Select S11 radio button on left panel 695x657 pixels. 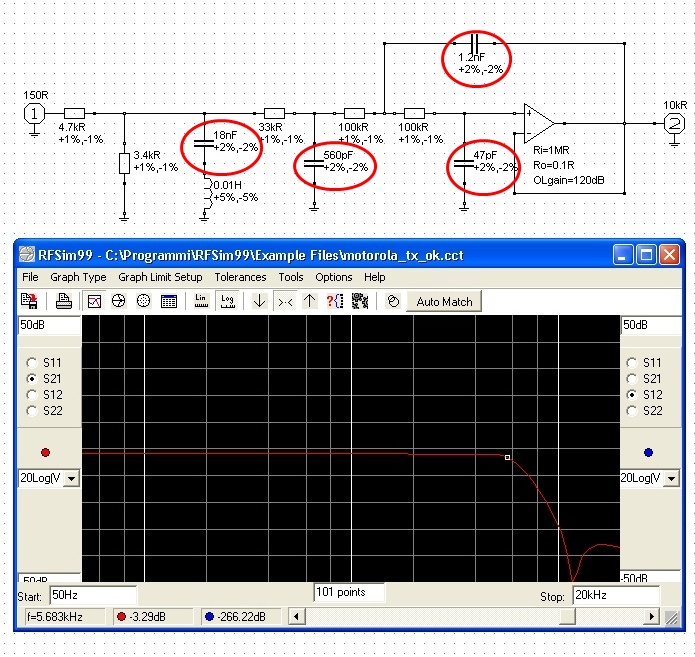[x=33, y=363]
